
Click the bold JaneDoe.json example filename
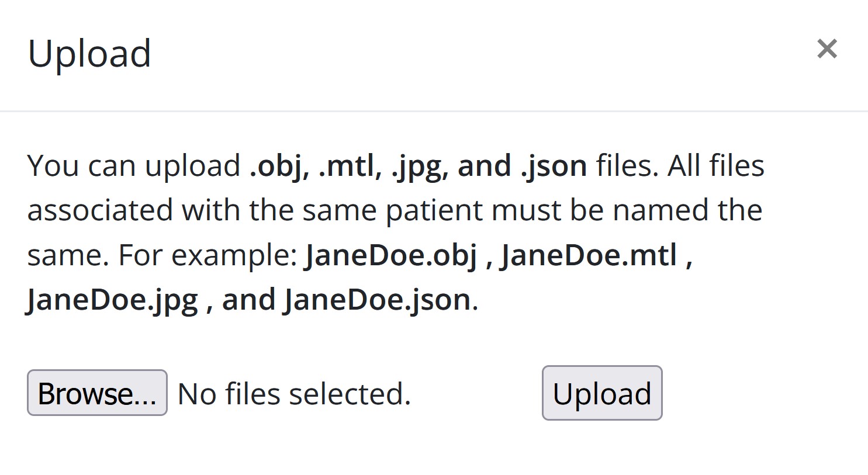378,300
